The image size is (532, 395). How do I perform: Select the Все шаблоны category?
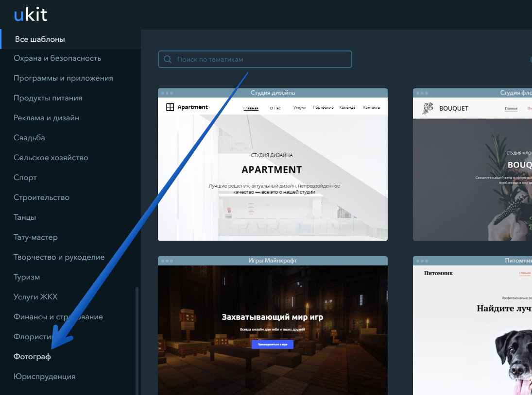[40, 39]
